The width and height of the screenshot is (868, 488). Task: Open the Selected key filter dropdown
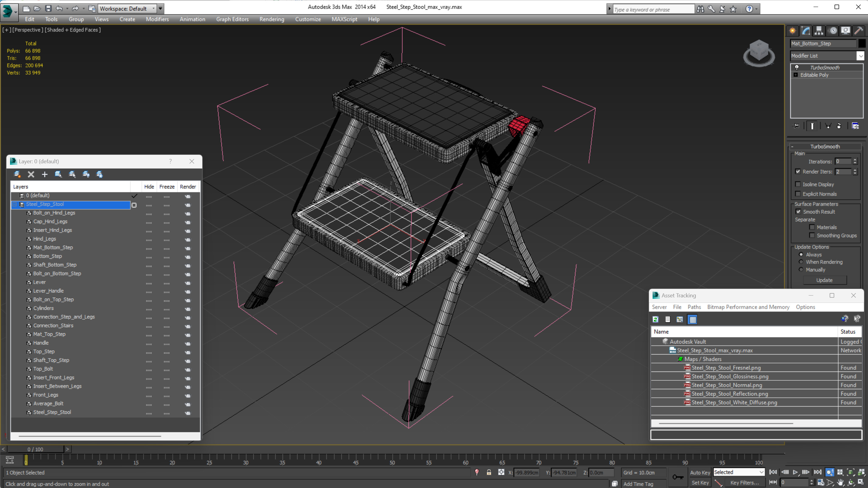click(x=762, y=472)
